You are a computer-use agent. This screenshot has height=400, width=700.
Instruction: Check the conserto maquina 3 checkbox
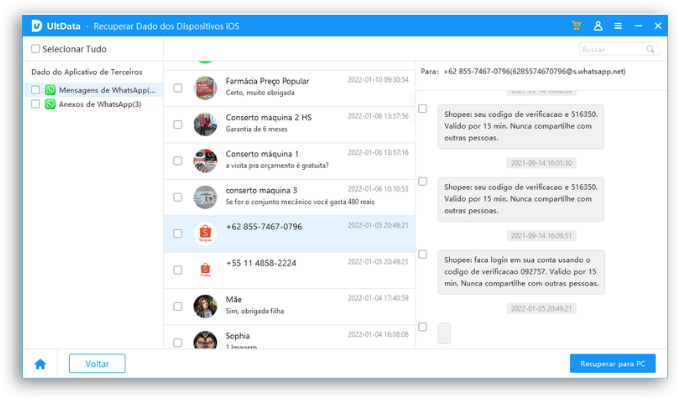[178, 197]
